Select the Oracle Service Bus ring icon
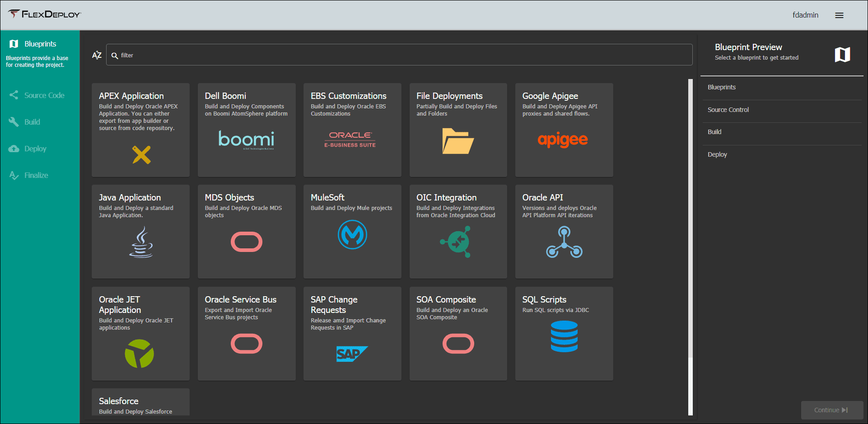Image resolution: width=868 pixels, height=424 pixels. pyautogui.click(x=247, y=344)
